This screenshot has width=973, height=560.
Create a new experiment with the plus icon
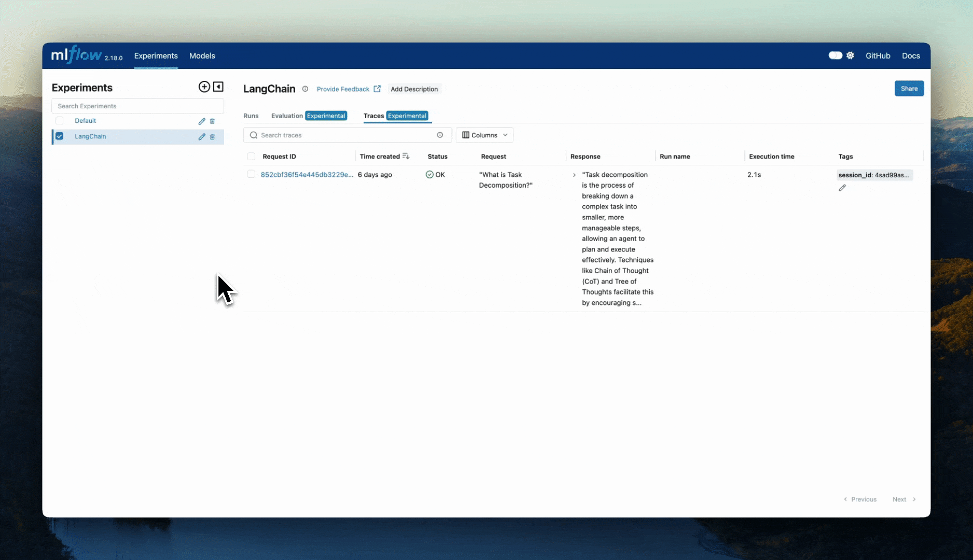pyautogui.click(x=204, y=87)
